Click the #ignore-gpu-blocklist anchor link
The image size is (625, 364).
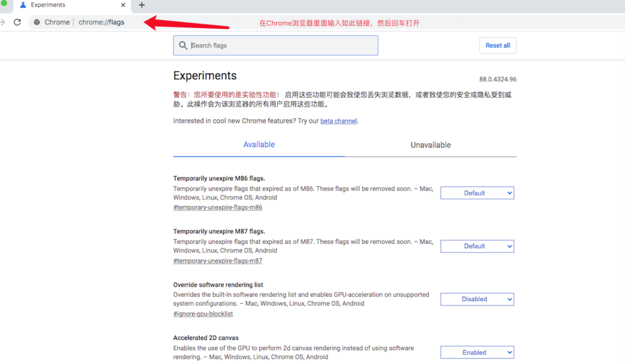click(203, 314)
